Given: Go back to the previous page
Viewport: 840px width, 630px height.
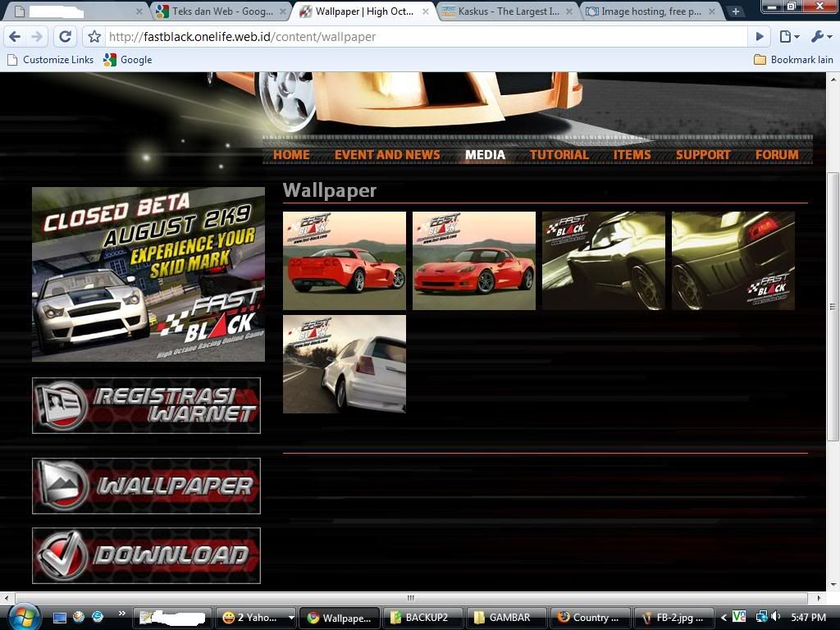Looking at the screenshot, I should pyautogui.click(x=15, y=36).
